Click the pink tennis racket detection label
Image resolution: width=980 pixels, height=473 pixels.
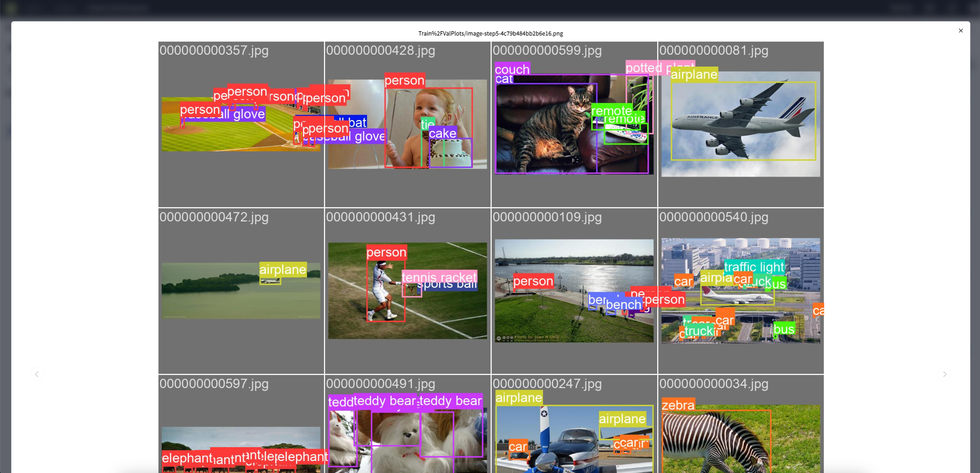439,276
